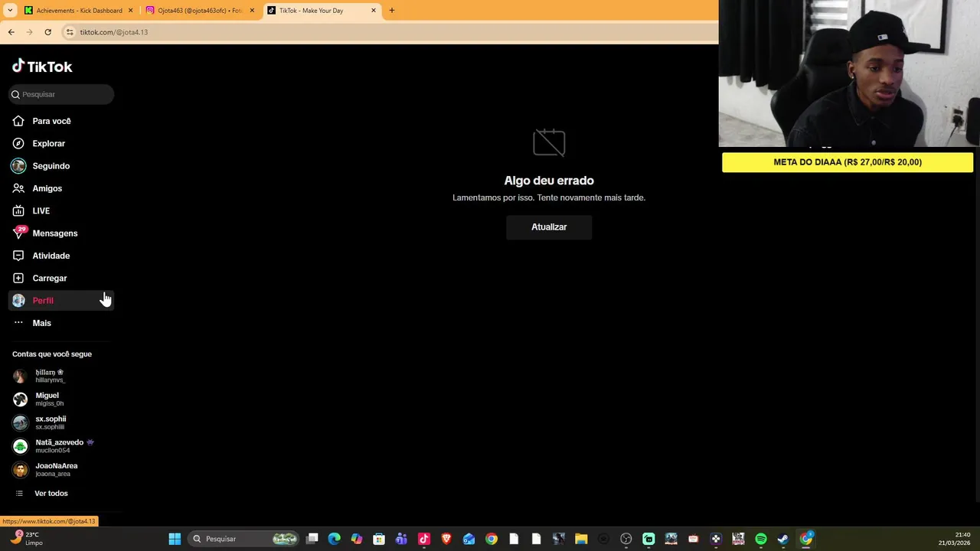980x551 pixels.
Task: Open Natã_azevedo followed account
Action: tap(61, 446)
